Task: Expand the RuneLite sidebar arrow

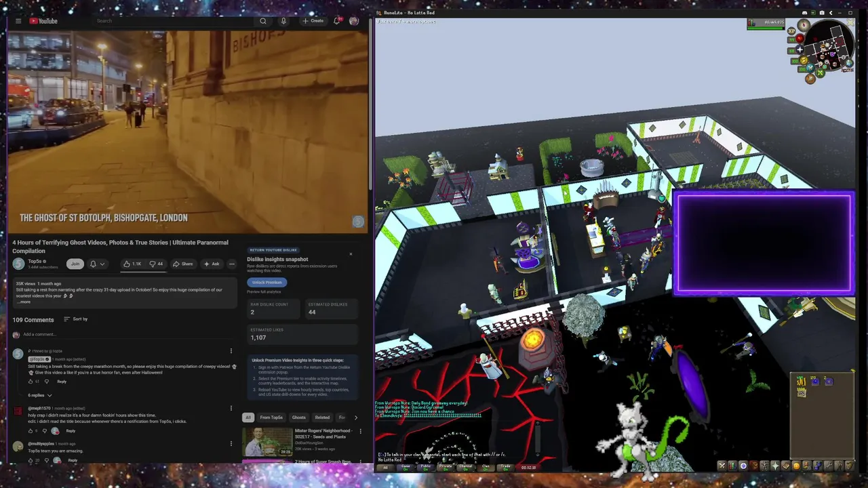Action: click(x=831, y=13)
